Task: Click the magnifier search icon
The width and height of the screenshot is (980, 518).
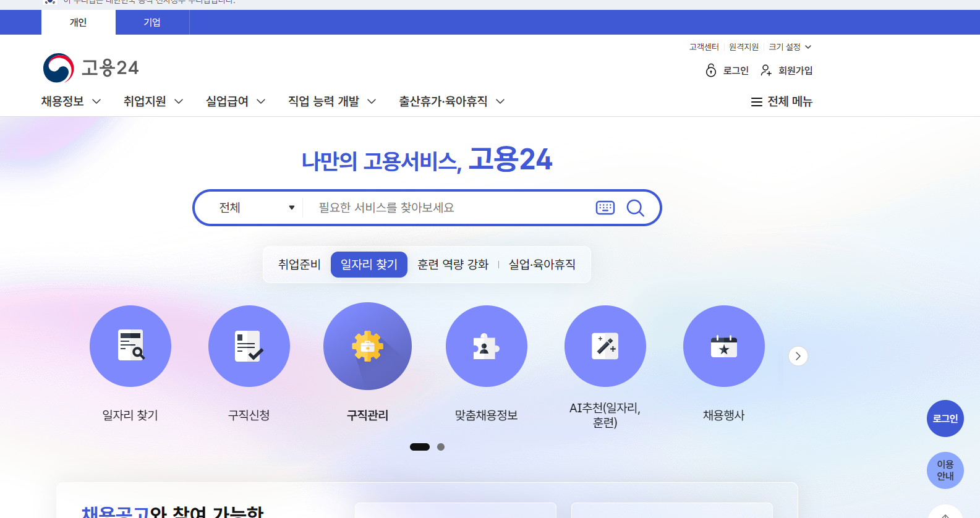Action: 636,208
